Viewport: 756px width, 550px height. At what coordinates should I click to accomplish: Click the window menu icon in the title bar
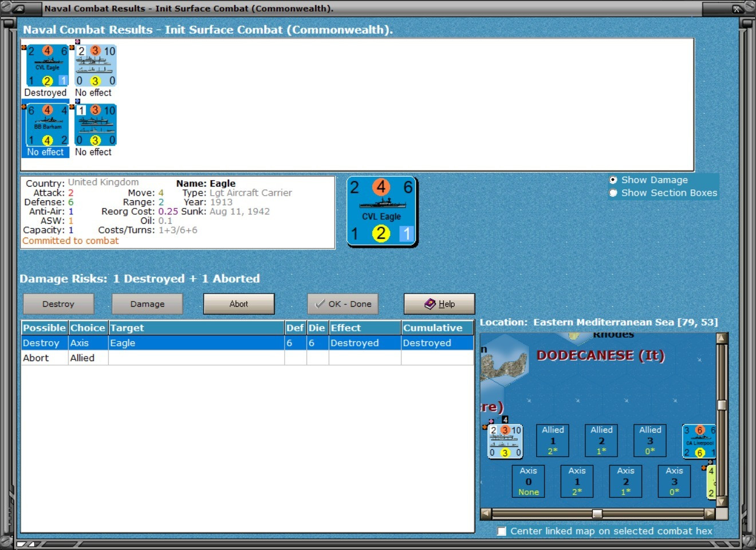[18, 9]
